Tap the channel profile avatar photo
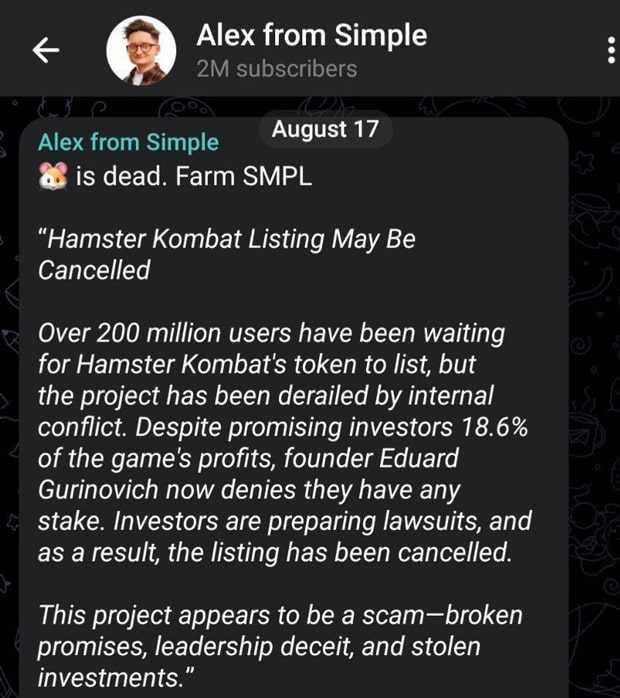Viewport: 620px width, 698px height. 141,51
